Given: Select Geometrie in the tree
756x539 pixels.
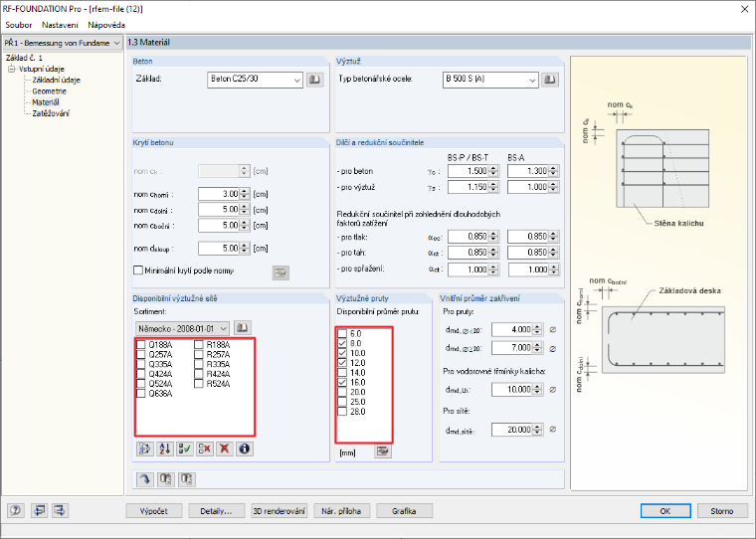Looking at the screenshot, I should point(49,91).
